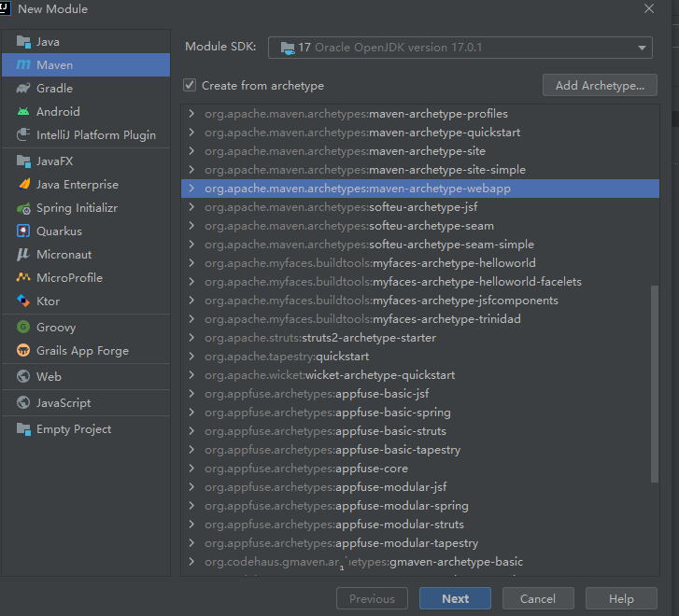Click the Empty Project folder icon
The height and width of the screenshot is (616, 679).
(23, 429)
